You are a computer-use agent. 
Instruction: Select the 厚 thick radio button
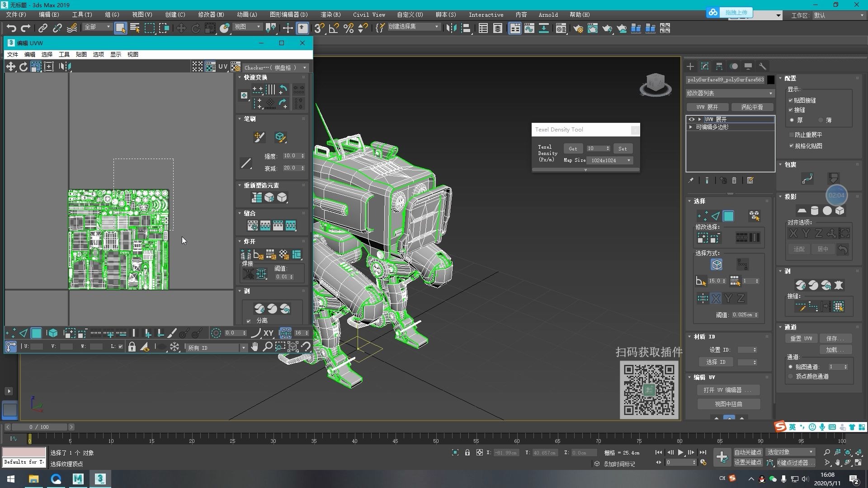[792, 120]
